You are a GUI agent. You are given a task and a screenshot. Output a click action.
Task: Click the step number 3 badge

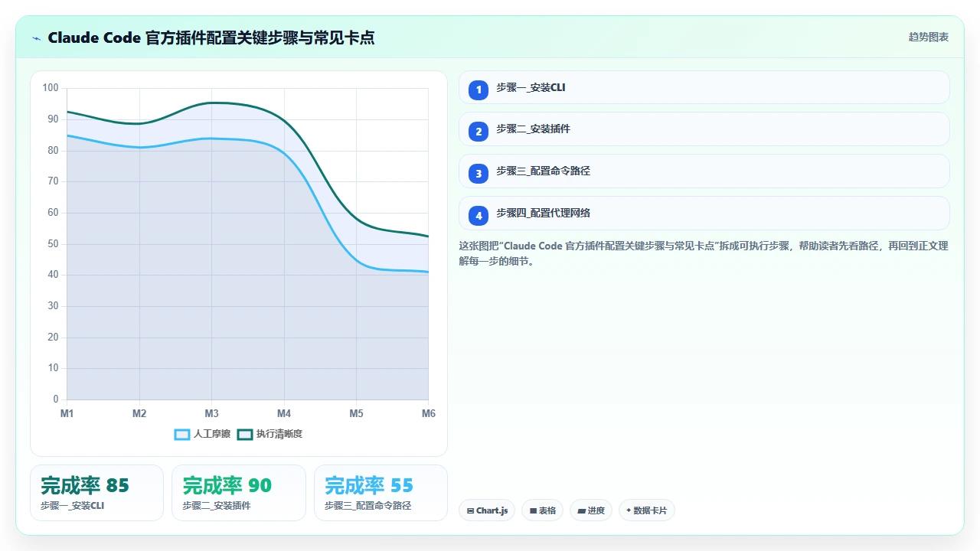pos(479,174)
